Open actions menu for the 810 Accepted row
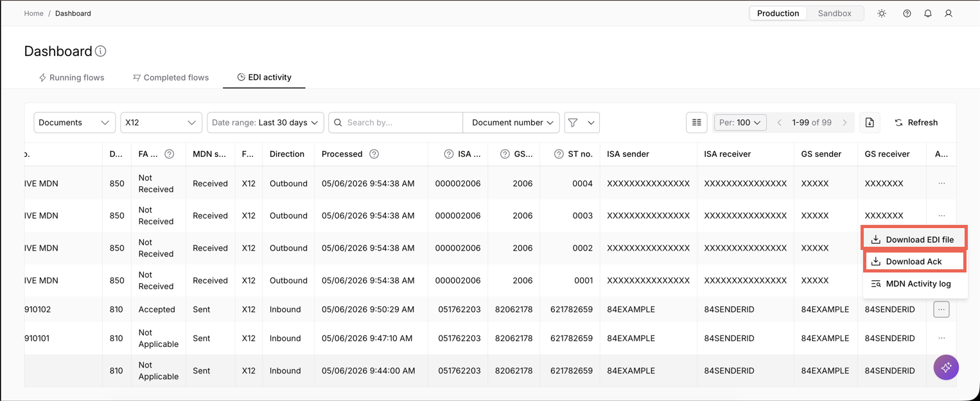Screen dimensions: 980x401 pos(941,310)
